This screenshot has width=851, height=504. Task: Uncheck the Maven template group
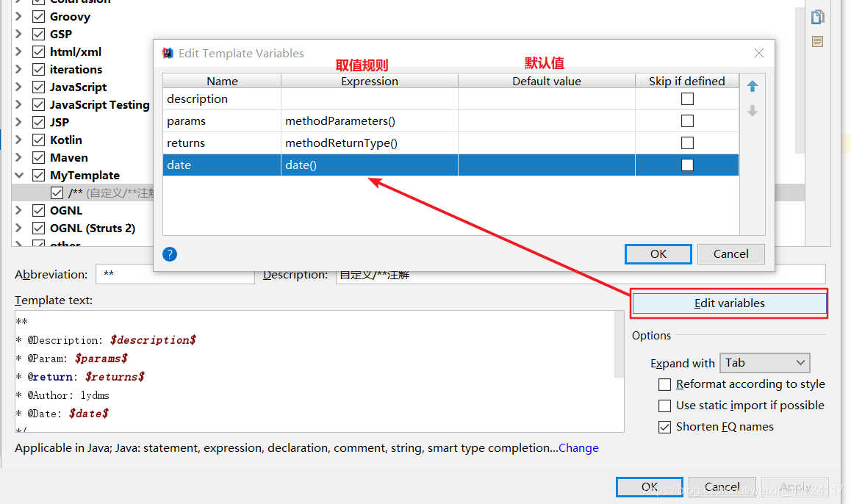tap(38, 158)
